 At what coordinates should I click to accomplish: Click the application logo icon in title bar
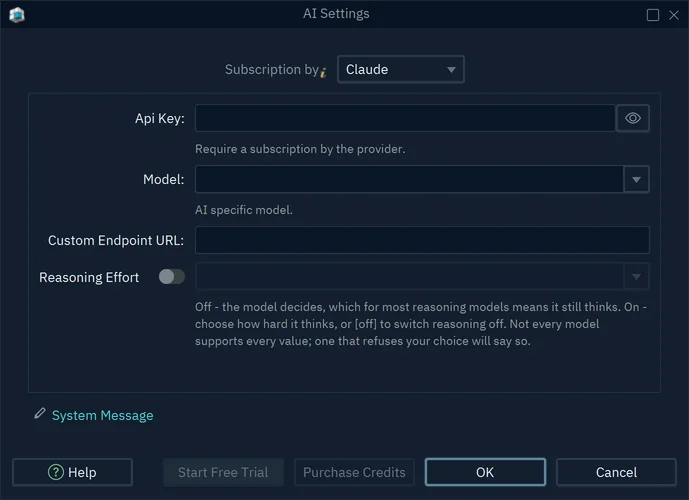point(17,14)
